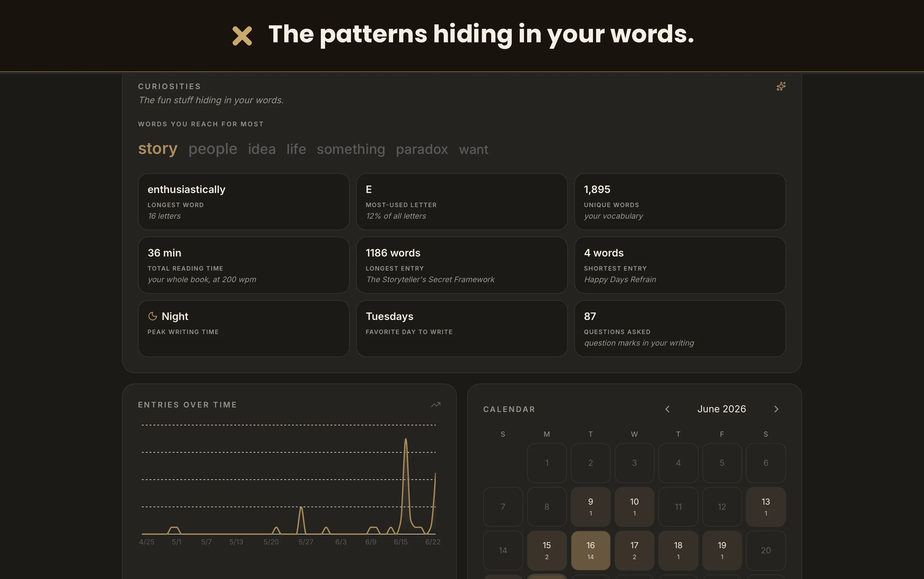Click the trend icon in Entries Over Time
This screenshot has height=579, width=924.
tap(435, 405)
